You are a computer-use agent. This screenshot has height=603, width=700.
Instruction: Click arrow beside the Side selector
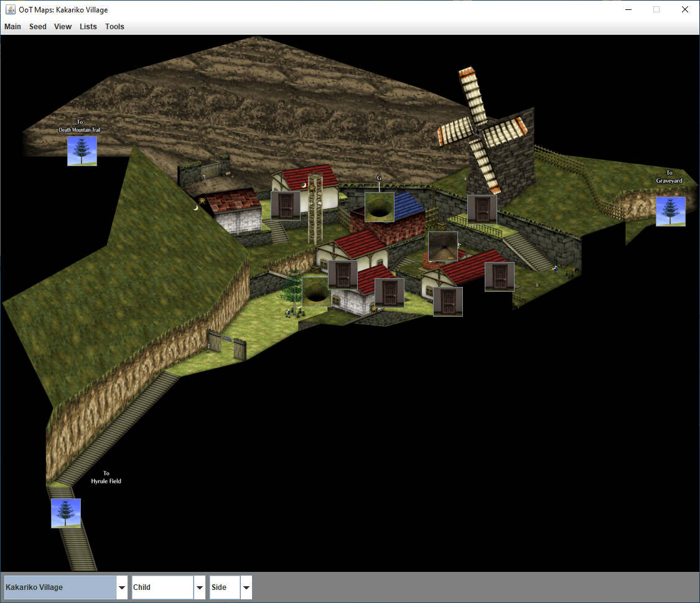point(246,587)
